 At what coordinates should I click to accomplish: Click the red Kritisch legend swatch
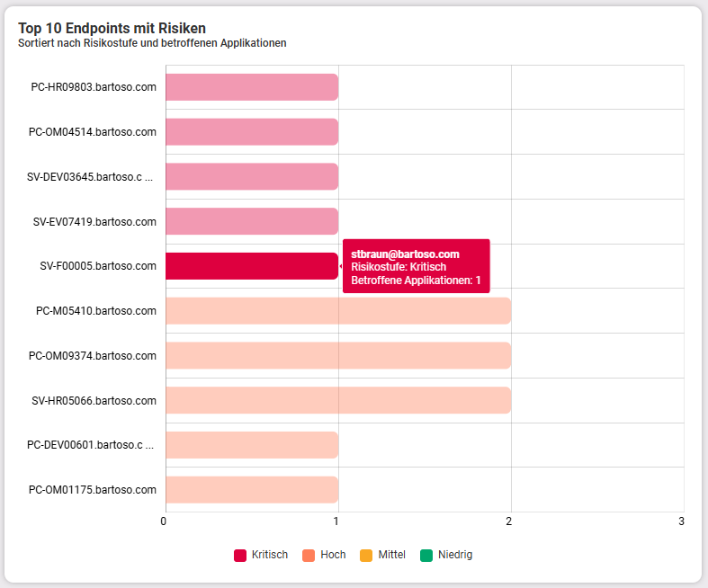(240, 555)
